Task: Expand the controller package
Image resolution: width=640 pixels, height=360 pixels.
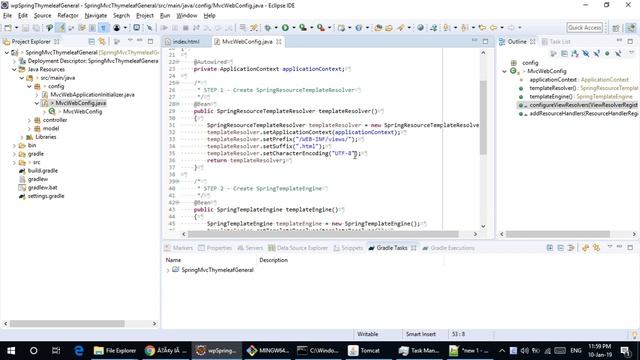Action: [29, 120]
